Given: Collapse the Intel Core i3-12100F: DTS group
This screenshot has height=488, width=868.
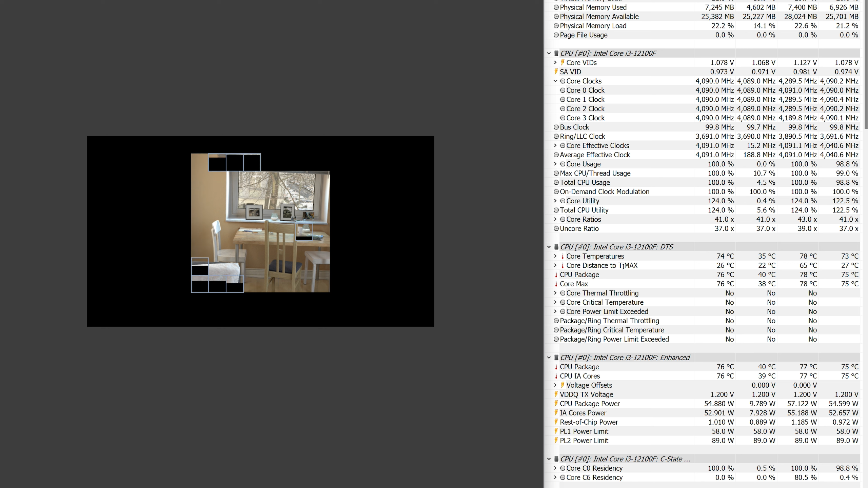Looking at the screenshot, I should [549, 247].
